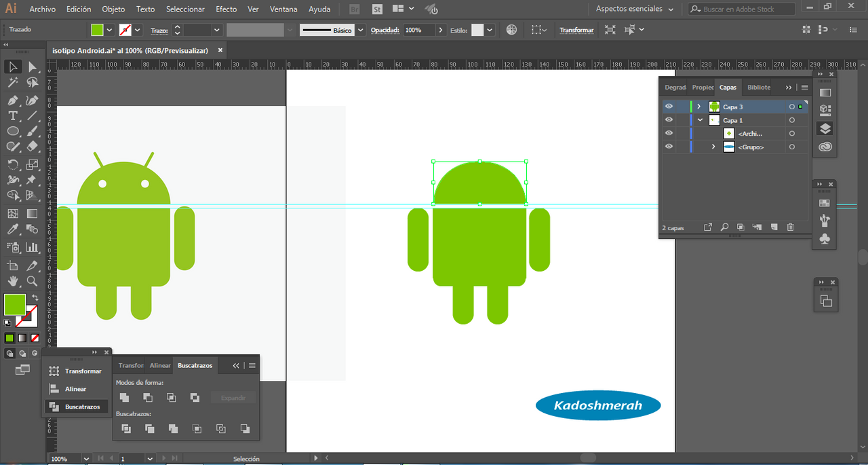This screenshot has height=465, width=868.
Task: Choose the Ellipse shape tool
Action: point(13,132)
